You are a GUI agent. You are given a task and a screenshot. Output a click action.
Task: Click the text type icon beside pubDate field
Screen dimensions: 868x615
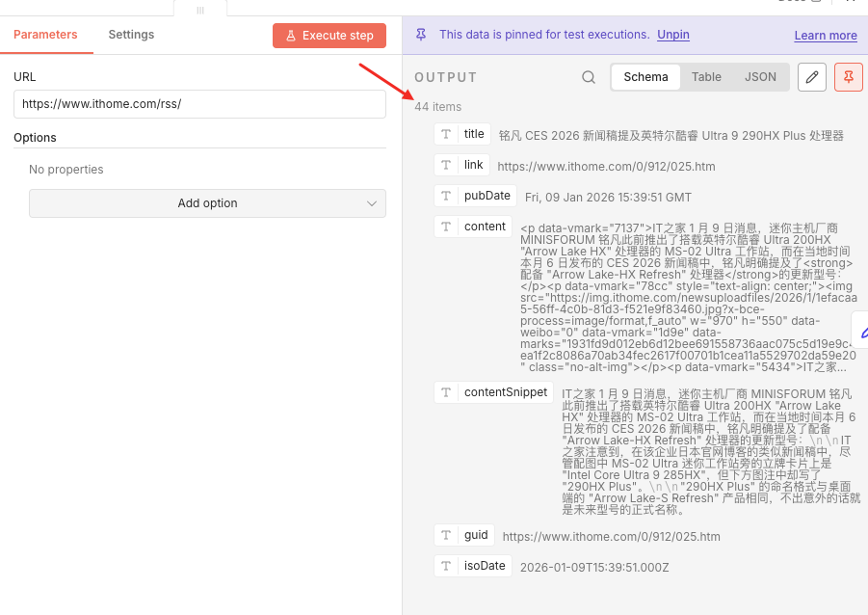pos(446,196)
